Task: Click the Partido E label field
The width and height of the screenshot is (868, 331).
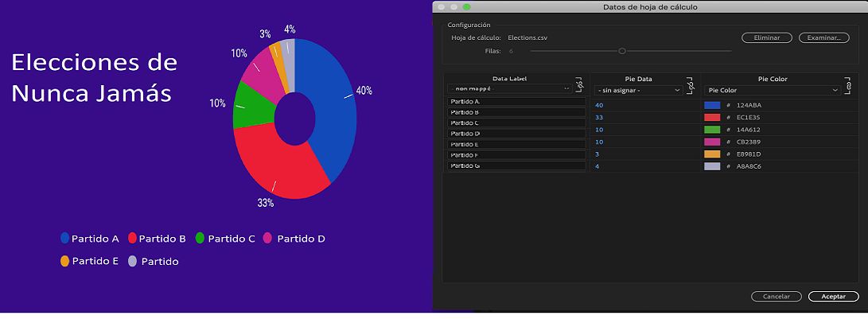Action: pos(516,144)
